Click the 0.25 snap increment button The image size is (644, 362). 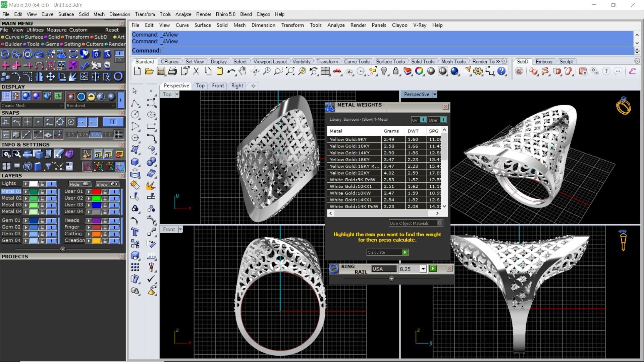tap(83, 134)
